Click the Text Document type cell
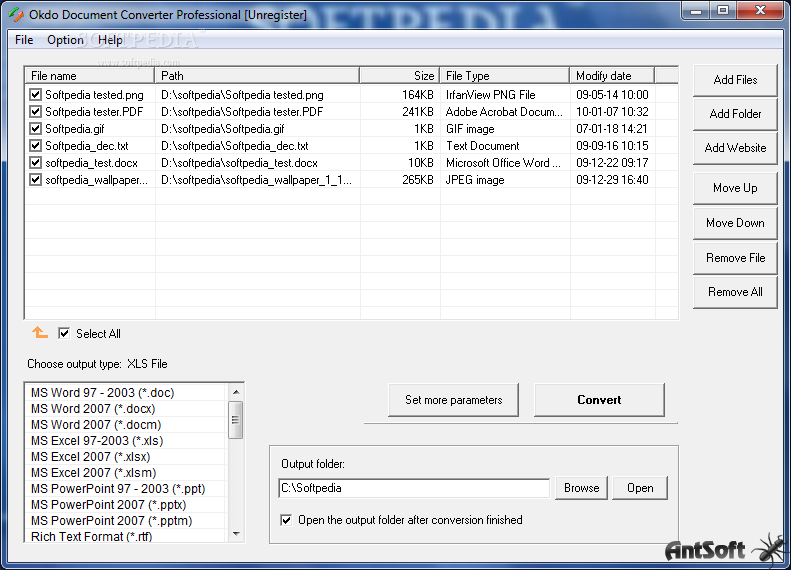 482,146
